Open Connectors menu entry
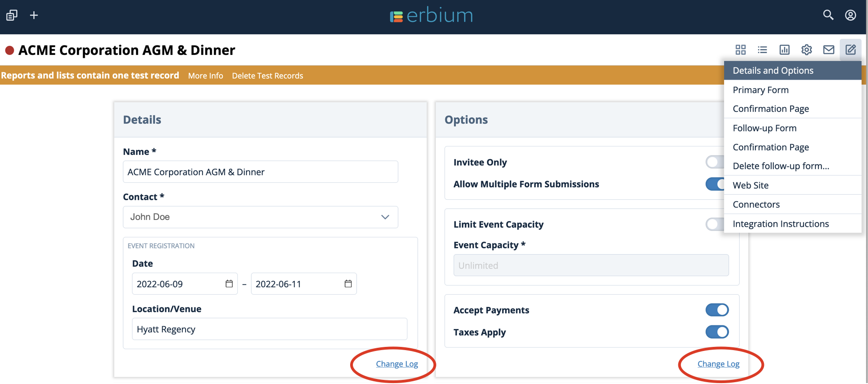Image resolution: width=868 pixels, height=384 pixels. pyautogui.click(x=793, y=204)
